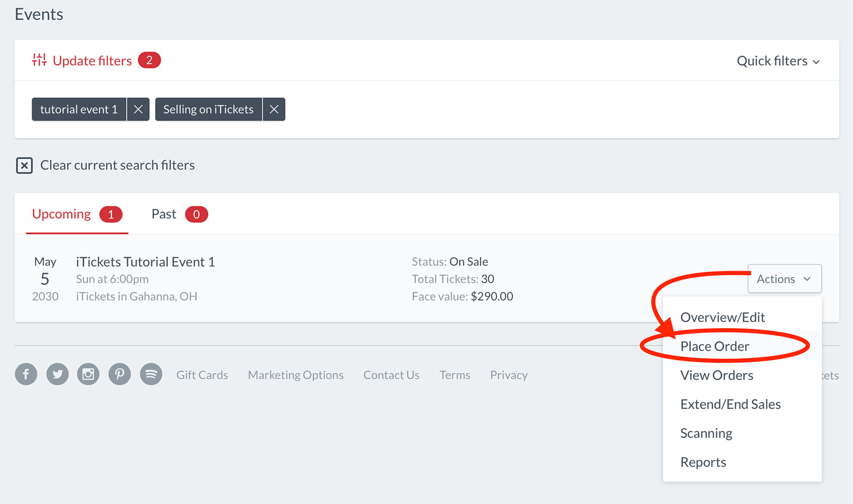
Task: Choose Place Order in Actions menu
Action: (x=714, y=346)
